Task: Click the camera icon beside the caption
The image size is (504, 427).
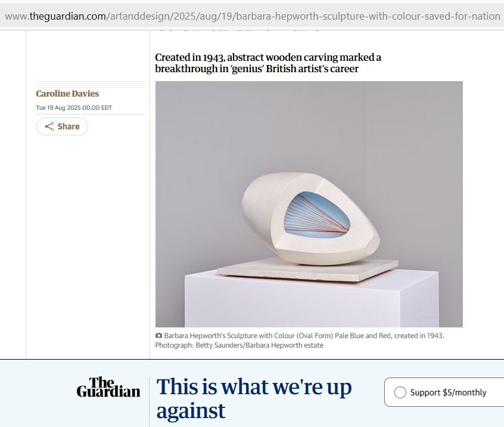Action: 158,336
